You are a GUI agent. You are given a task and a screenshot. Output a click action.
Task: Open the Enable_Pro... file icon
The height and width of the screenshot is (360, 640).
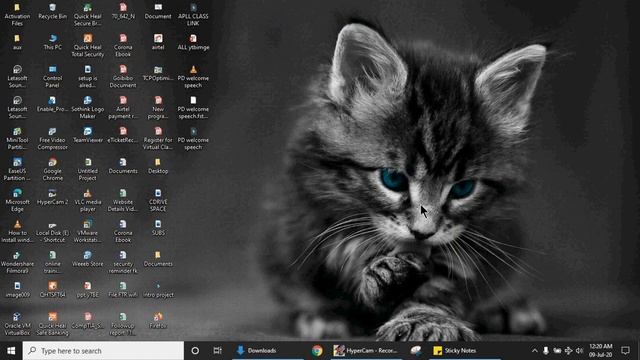click(52, 104)
